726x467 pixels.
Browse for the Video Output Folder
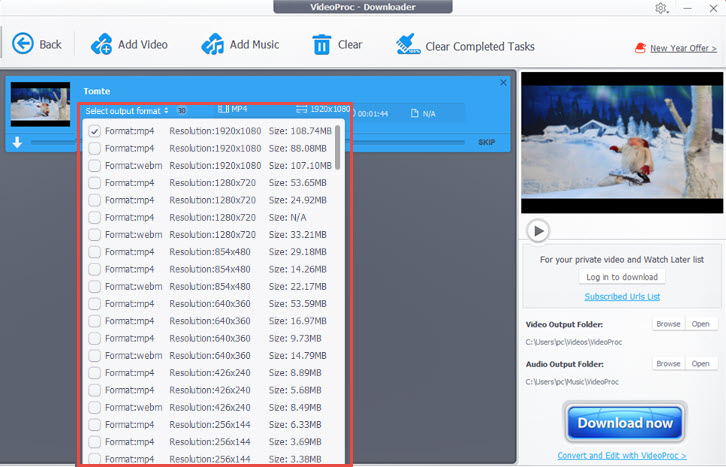pyautogui.click(x=668, y=324)
